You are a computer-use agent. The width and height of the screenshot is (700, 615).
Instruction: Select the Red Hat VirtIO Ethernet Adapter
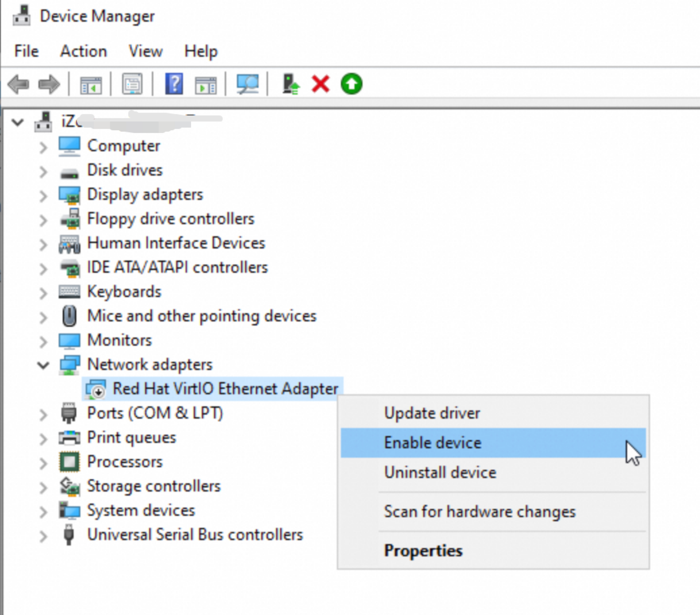225,389
